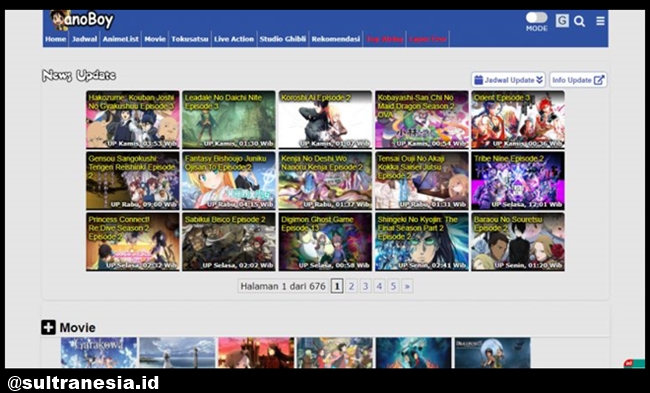
Task: Open Orient Episode 3 card
Action: click(518, 119)
